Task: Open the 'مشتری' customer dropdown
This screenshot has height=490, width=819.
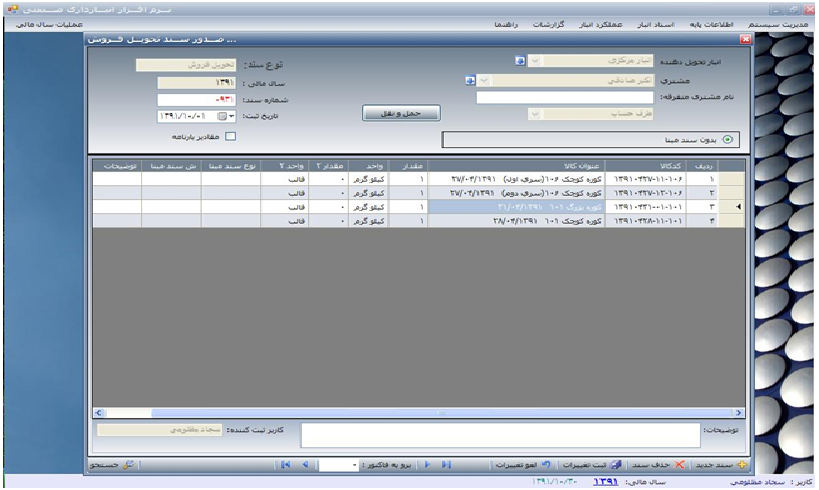Action: point(485,80)
